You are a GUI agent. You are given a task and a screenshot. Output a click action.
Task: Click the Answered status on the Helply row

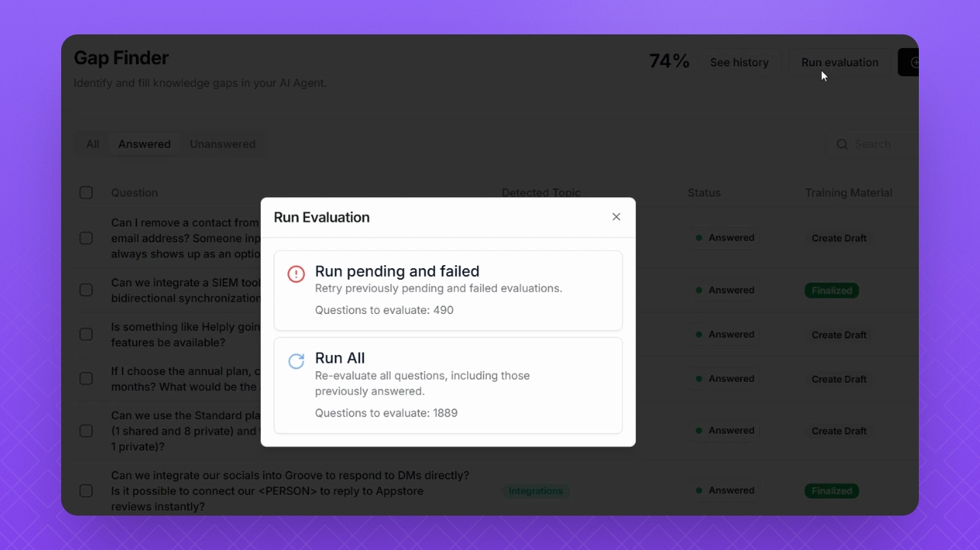tap(725, 335)
